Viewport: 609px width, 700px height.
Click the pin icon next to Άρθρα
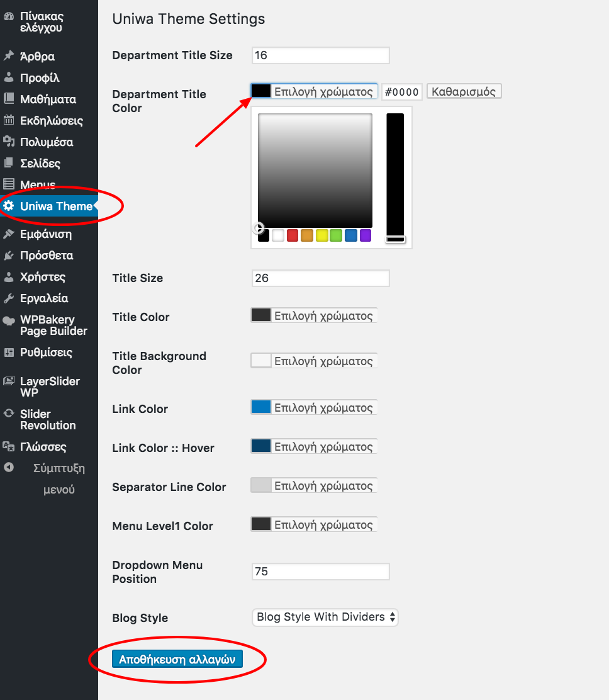(x=9, y=56)
